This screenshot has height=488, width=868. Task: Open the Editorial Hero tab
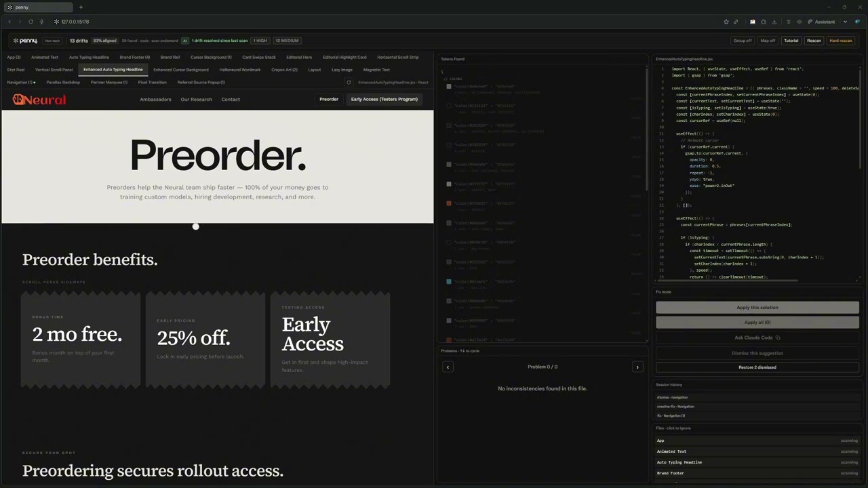[299, 58]
